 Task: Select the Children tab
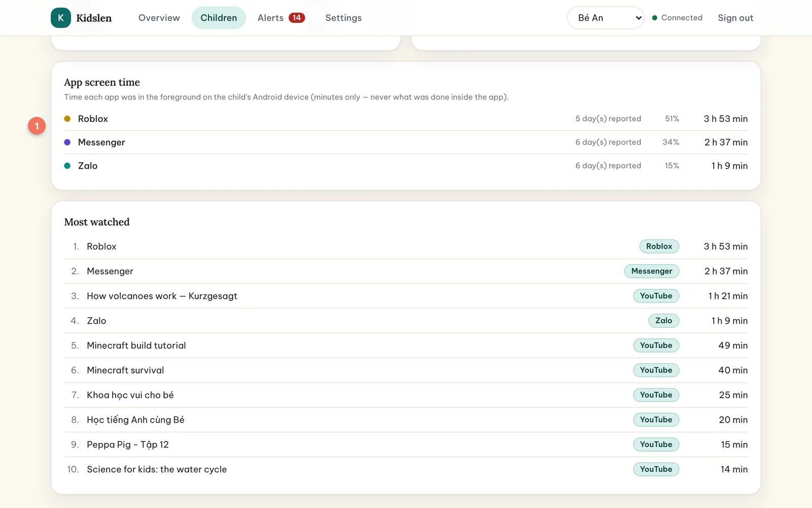[219, 18]
